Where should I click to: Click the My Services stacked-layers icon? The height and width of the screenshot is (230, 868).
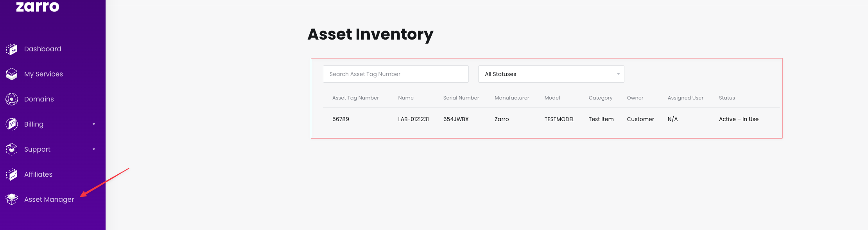click(x=12, y=74)
